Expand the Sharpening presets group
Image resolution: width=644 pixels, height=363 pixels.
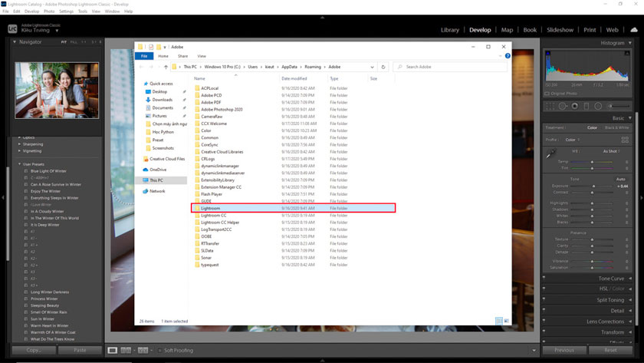[19, 144]
